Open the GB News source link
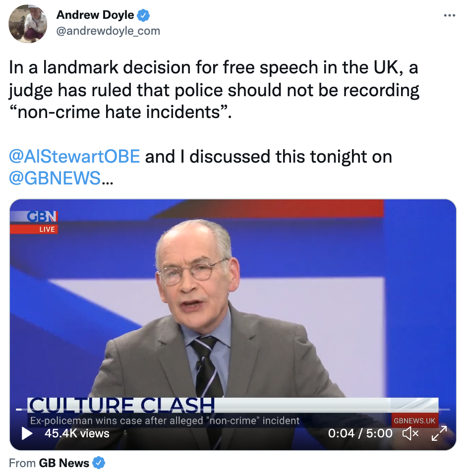The height and width of the screenshot is (476, 465). (x=64, y=463)
